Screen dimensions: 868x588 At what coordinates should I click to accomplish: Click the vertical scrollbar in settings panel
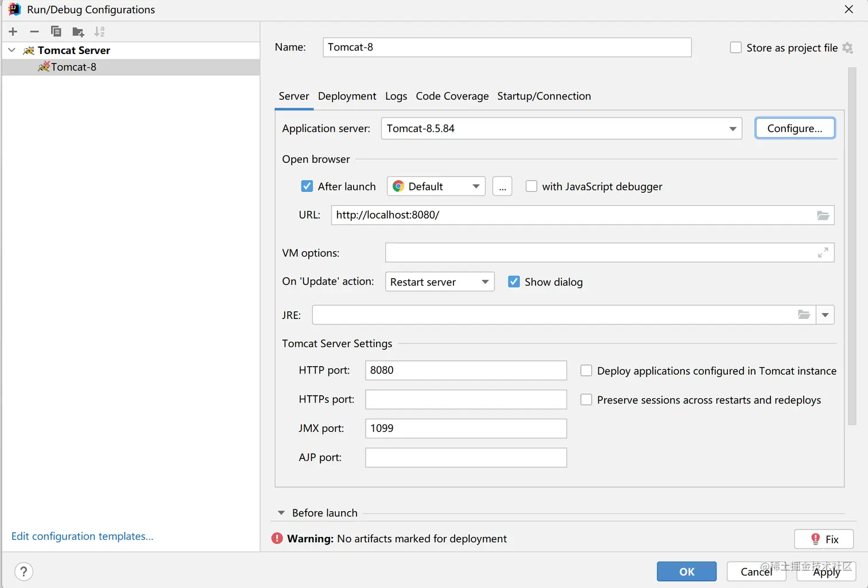pyautogui.click(x=852, y=247)
